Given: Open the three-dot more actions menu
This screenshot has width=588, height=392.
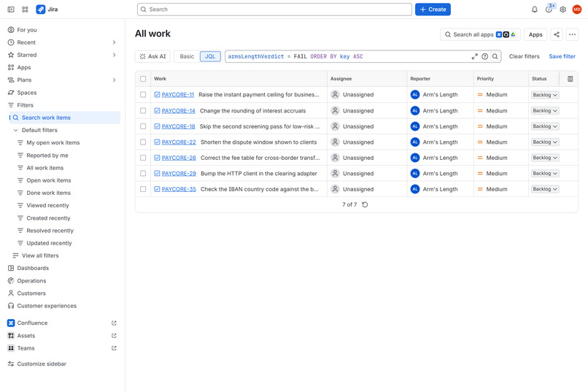Looking at the screenshot, I should tap(572, 34).
